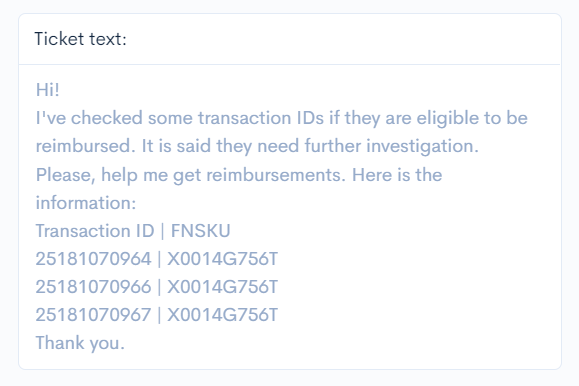
Task: Click the "FNSKU" column heading text
Action: click(x=201, y=231)
